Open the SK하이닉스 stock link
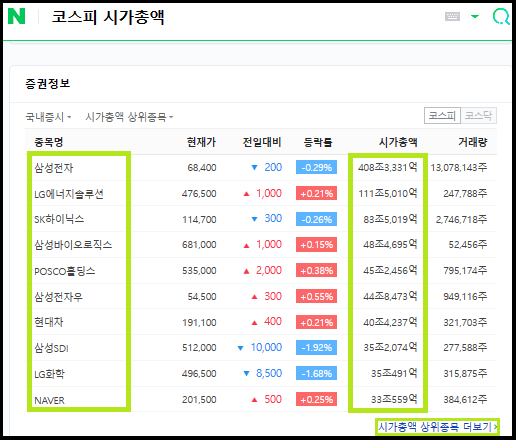Screen dimensions: 516x440 (59, 219)
